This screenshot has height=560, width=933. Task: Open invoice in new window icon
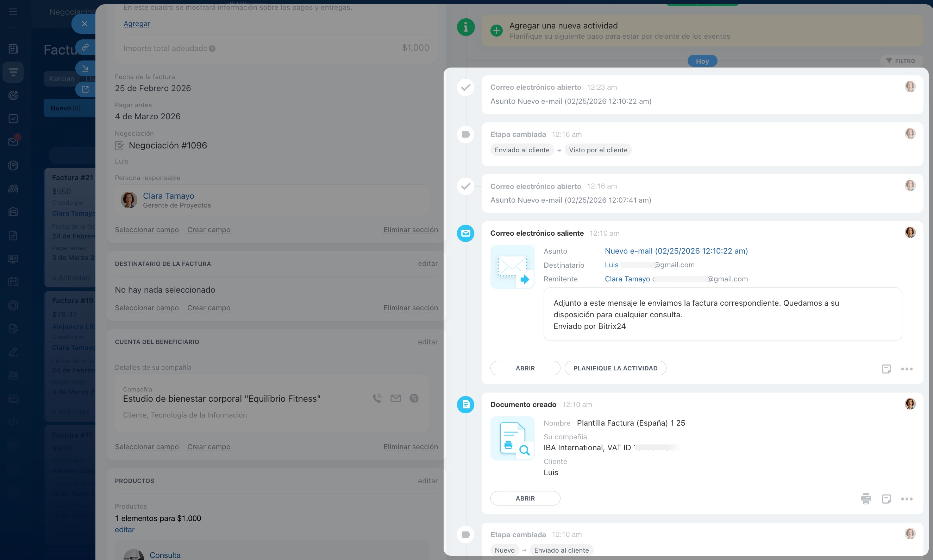(x=85, y=89)
